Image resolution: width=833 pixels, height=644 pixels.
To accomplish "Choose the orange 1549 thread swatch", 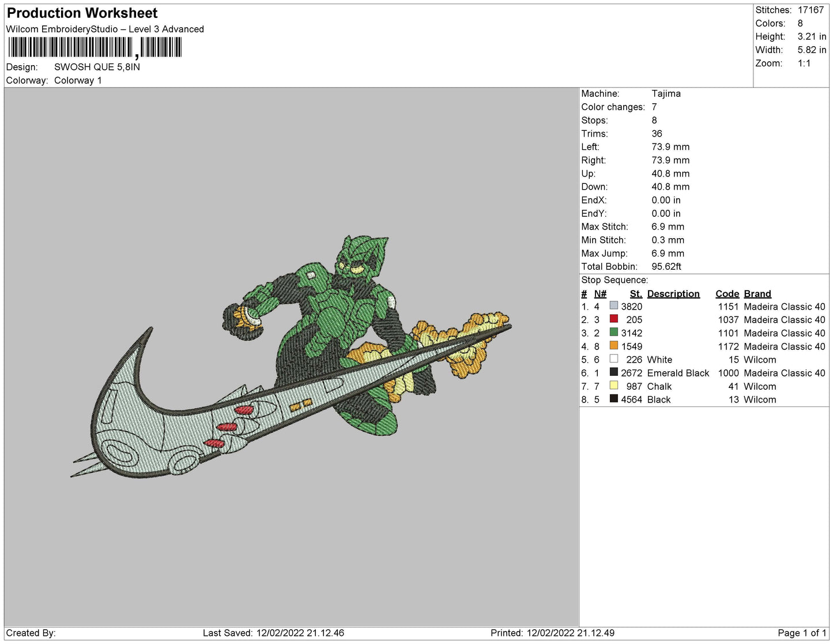I will coord(613,346).
